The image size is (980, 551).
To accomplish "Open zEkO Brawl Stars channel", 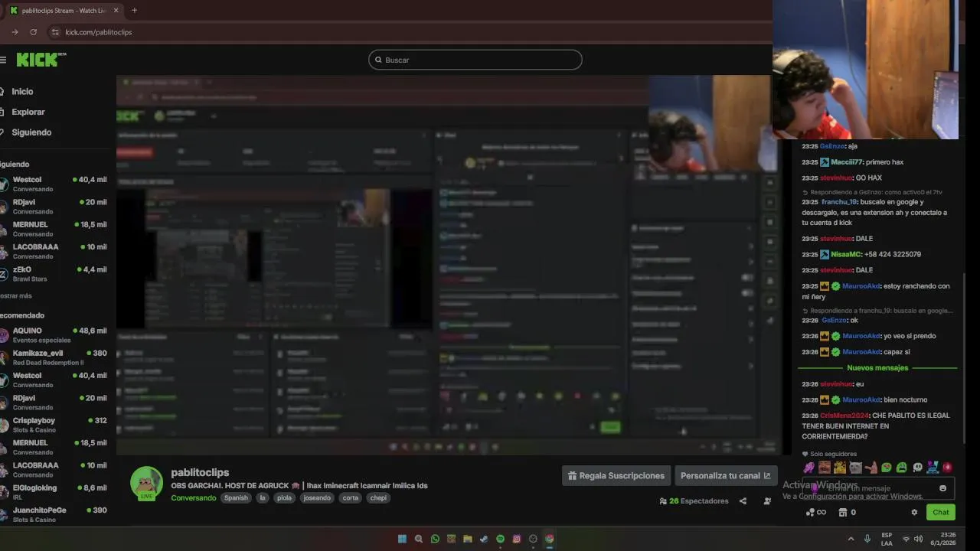I will (x=54, y=274).
